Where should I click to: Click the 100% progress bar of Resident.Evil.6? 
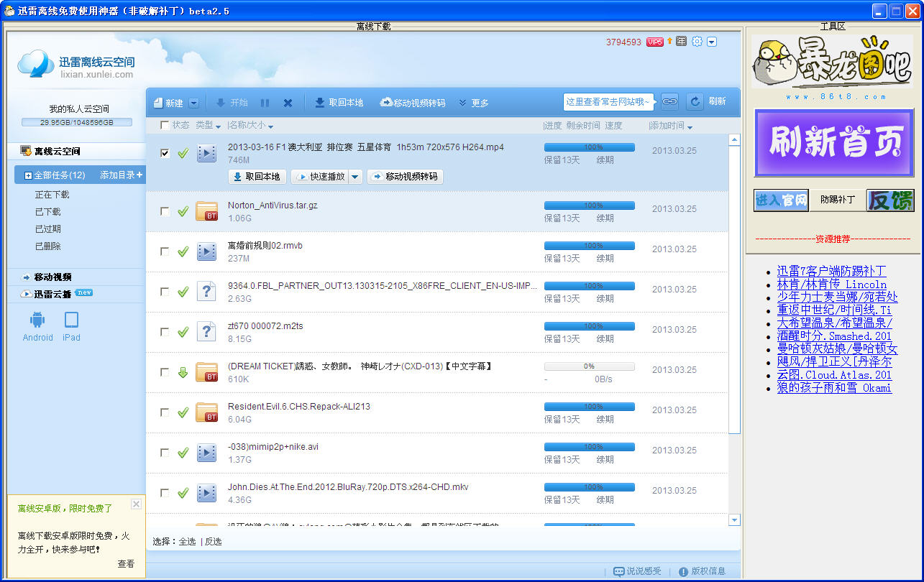click(589, 407)
